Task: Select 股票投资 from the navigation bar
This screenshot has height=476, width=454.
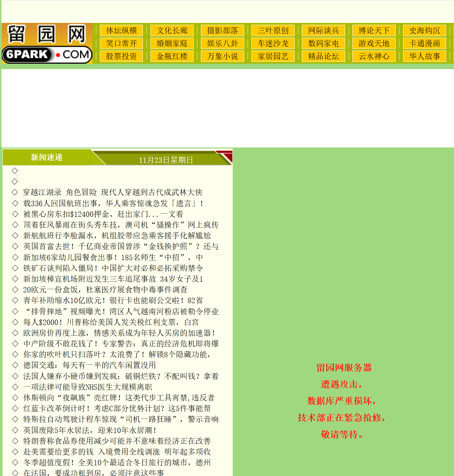Action: point(121,56)
